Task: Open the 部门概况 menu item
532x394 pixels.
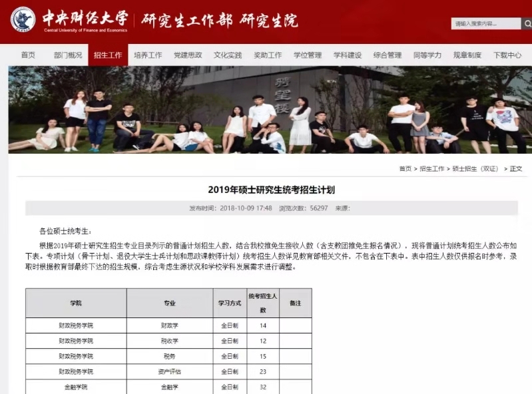Action: pyautogui.click(x=68, y=55)
